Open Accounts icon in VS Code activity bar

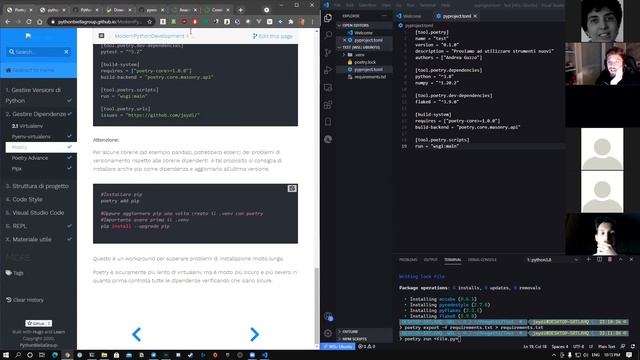pos(328,316)
